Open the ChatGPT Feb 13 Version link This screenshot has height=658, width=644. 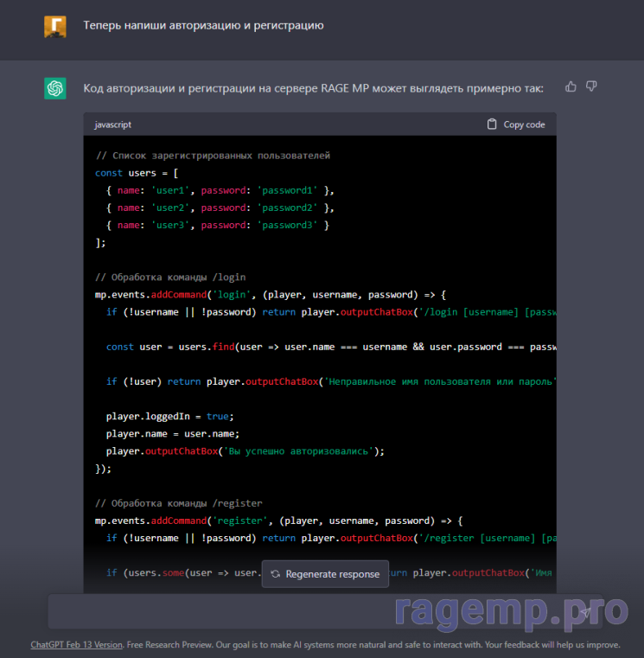pos(76,644)
